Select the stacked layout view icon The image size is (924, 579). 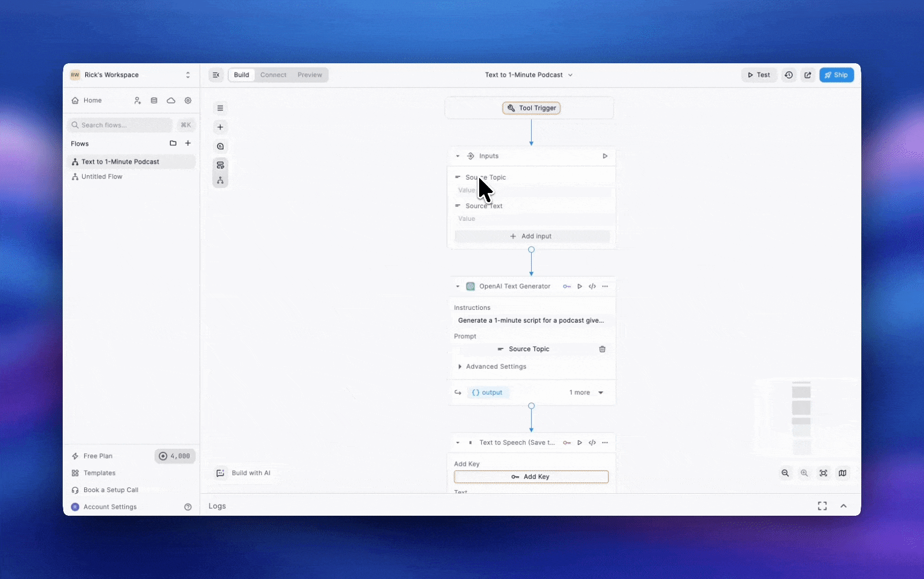tap(220, 165)
